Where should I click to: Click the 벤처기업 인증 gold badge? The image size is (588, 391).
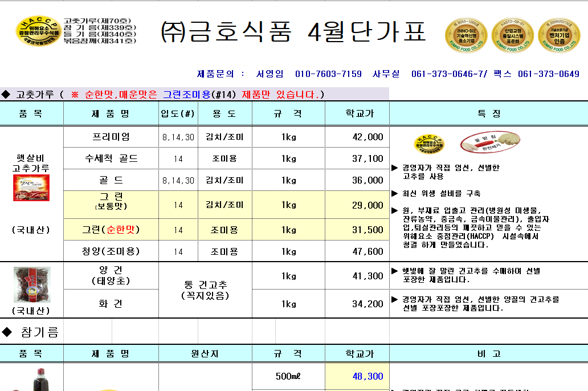559,35
